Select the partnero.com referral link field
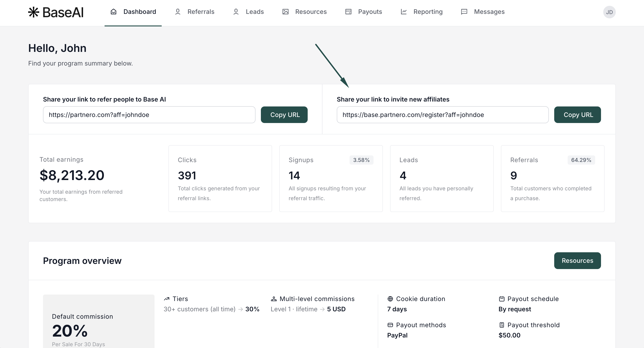 149,115
